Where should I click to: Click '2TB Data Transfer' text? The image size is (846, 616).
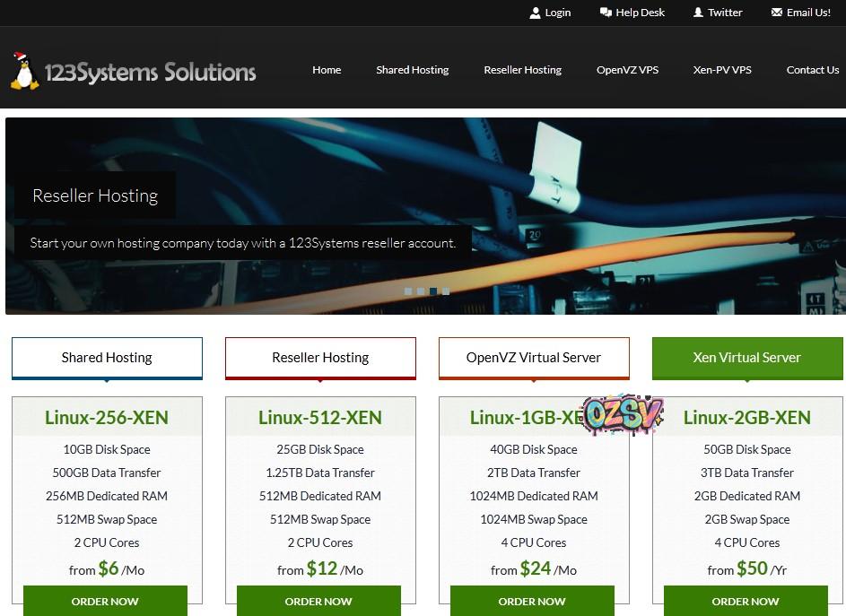534,473
